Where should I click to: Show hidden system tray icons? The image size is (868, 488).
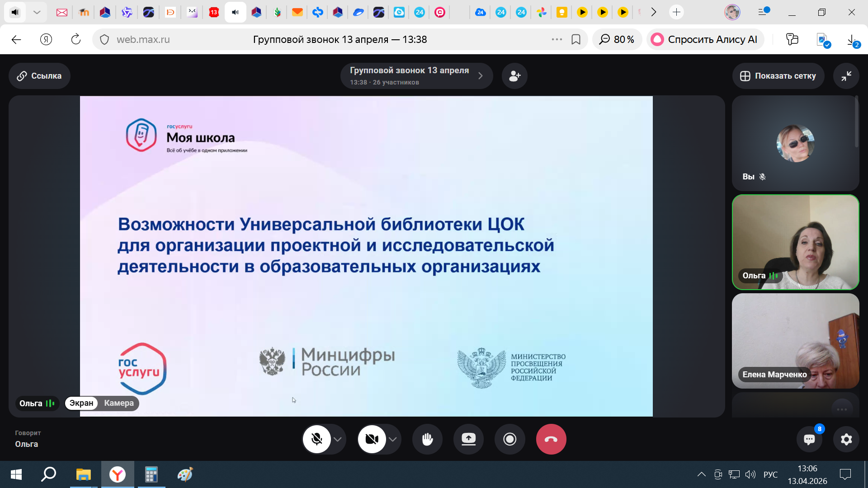(701, 474)
